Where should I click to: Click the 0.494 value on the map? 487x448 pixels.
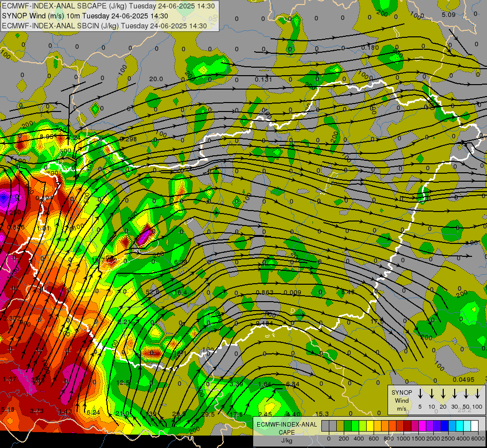[x=44, y=198]
